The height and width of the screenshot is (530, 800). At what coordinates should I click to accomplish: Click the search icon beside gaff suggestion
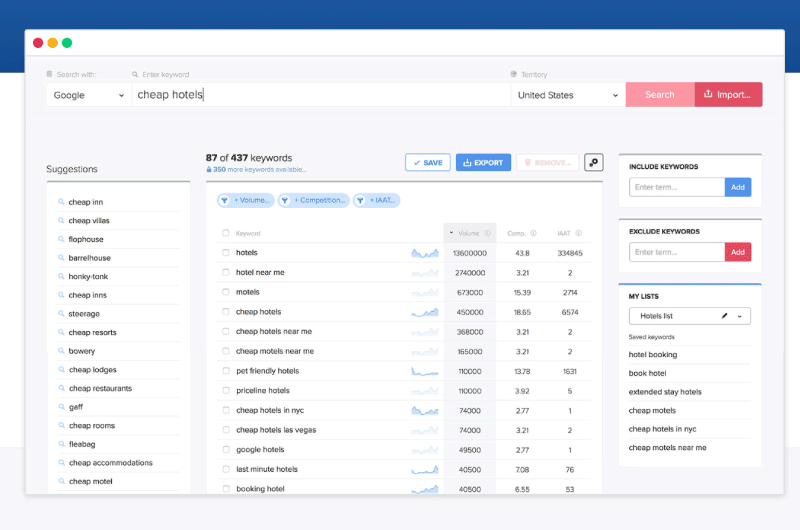point(61,407)
